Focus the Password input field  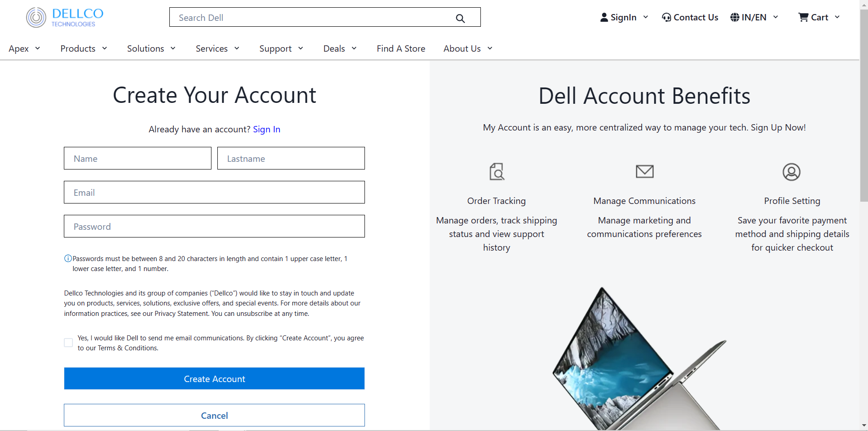point(214,226)
